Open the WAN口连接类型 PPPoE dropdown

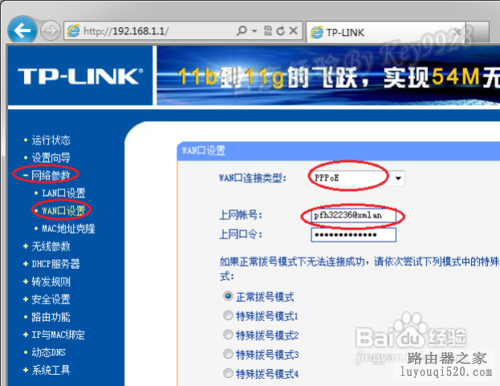point(357,178)
